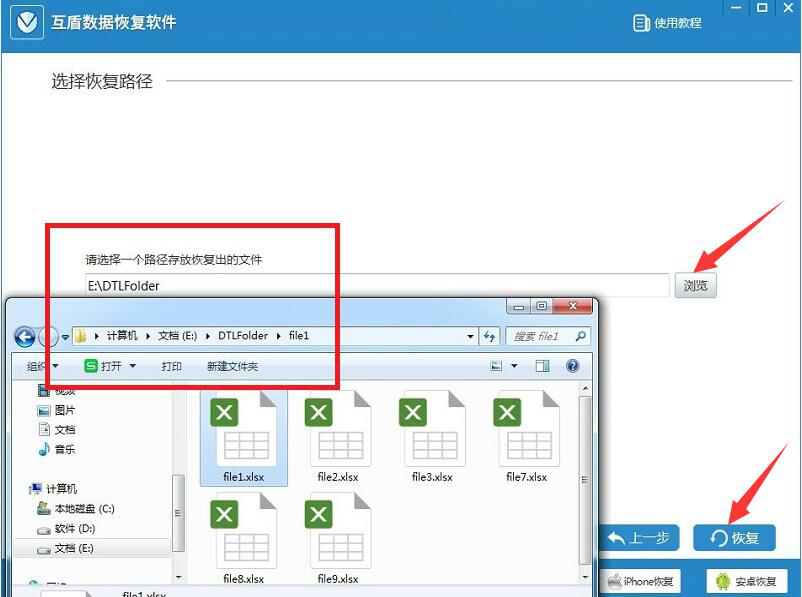Select file3.xlsx icon
This screenshot has height=597, width=802.
(x=432, y=438)
